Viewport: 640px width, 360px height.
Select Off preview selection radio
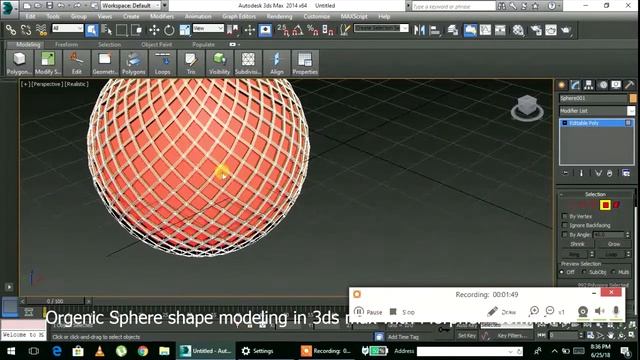[562, 272]
